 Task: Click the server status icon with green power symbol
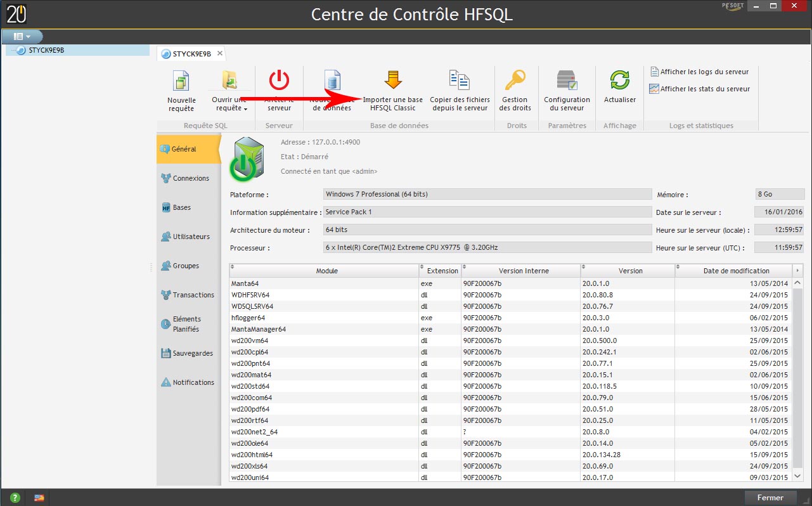pos(247,159)
